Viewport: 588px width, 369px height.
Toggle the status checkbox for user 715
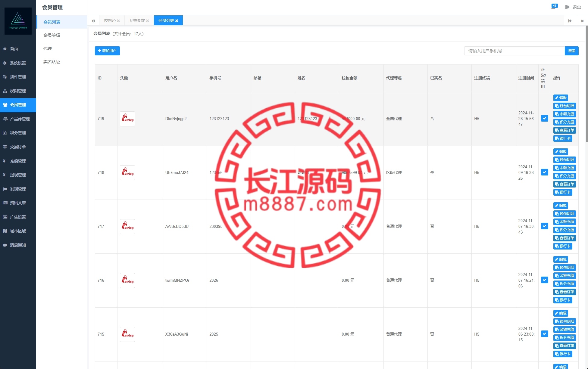545,334
